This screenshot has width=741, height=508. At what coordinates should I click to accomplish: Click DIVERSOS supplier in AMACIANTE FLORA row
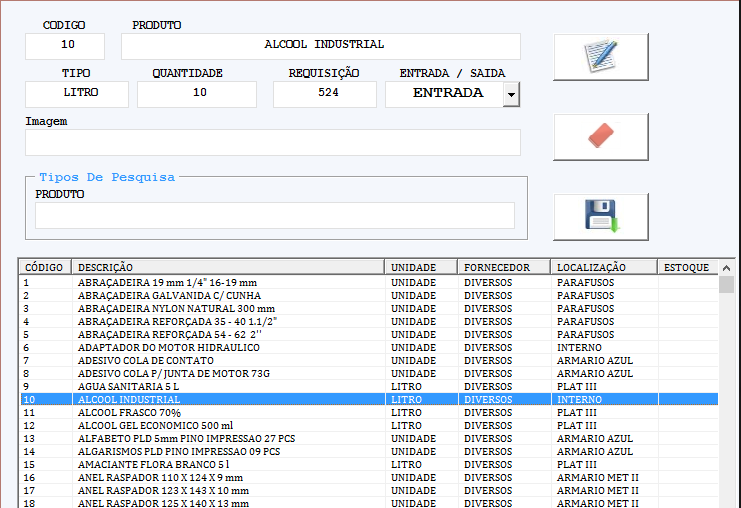tap(488, 465)
